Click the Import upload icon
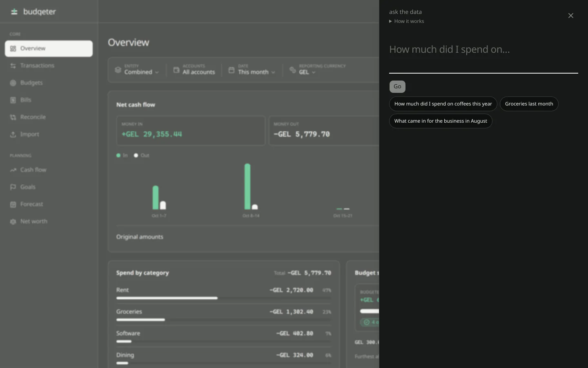Image resolution: width=588 pixels, height=368 pixels. [13, 135]
